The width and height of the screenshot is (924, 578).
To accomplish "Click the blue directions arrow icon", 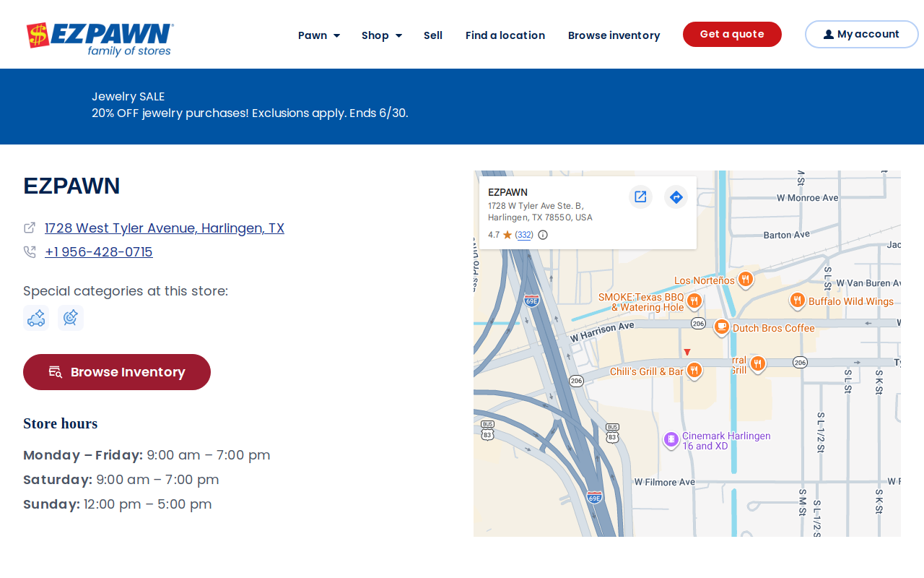I will (676, 197).
